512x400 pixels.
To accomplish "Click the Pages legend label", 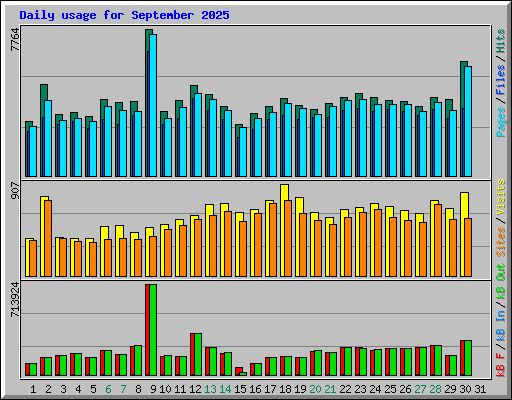I will (501, 122).
